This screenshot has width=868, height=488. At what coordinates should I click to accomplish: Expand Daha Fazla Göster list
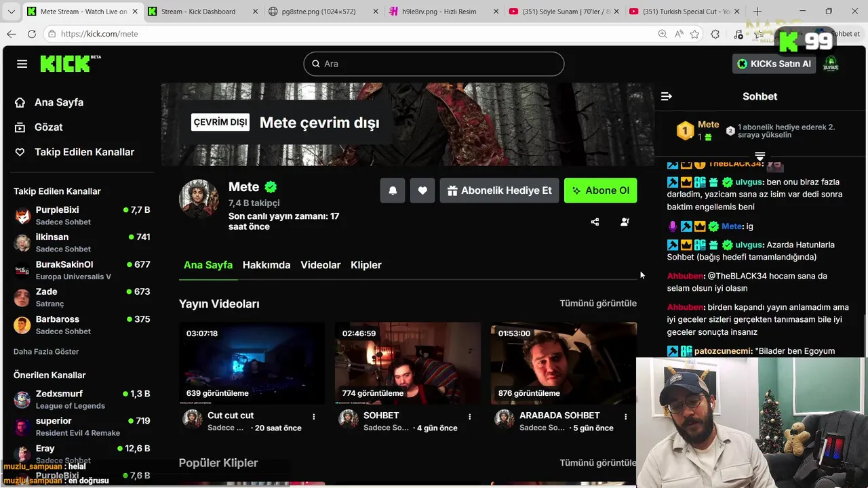pyautogui.click(x=46, y=352)
